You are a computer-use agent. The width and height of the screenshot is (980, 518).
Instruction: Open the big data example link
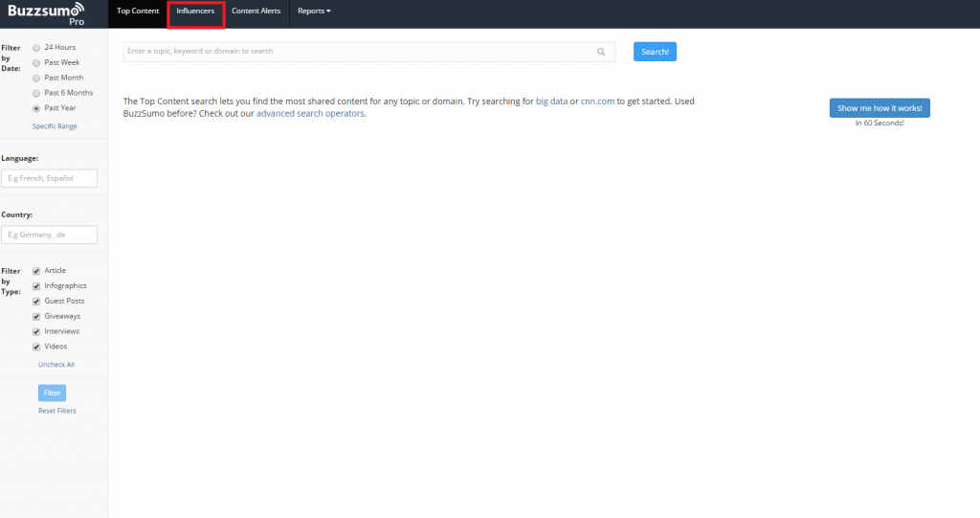pos(552,101)
